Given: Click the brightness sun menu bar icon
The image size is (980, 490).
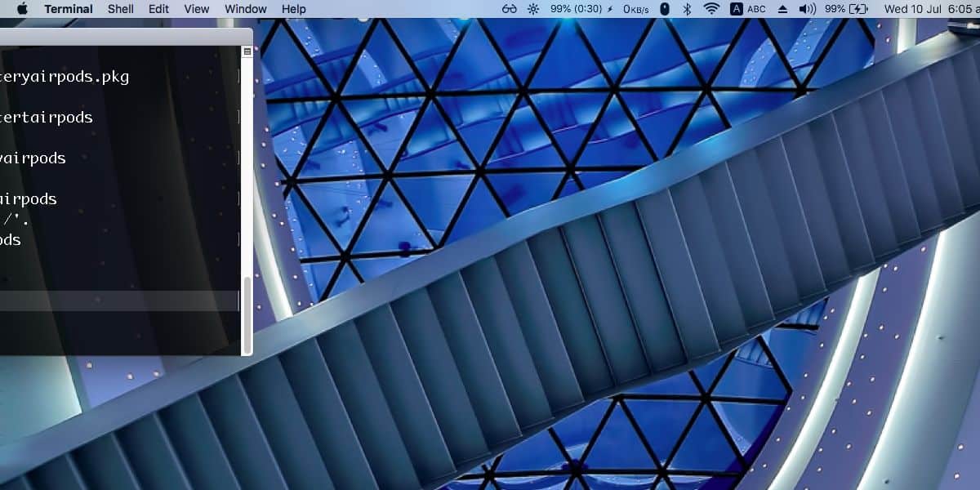Looking at the screenshot, I should point(533,9).
